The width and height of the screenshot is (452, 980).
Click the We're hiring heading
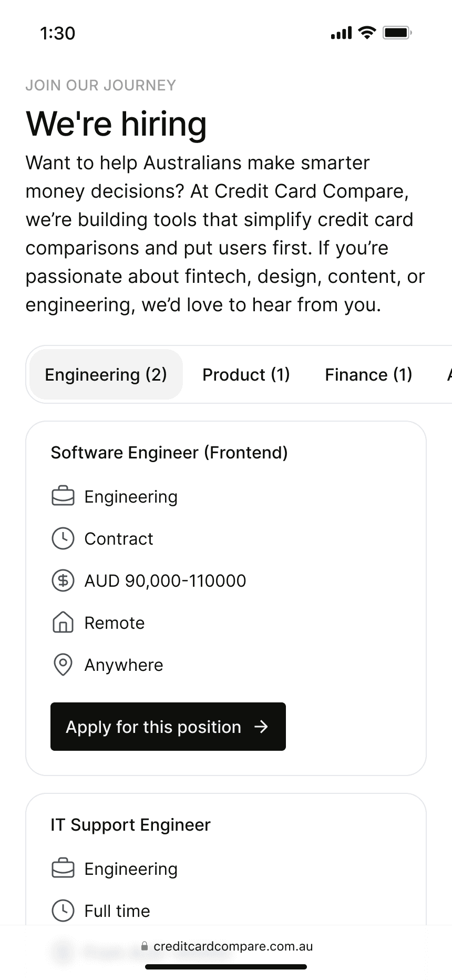coord(116,124)
